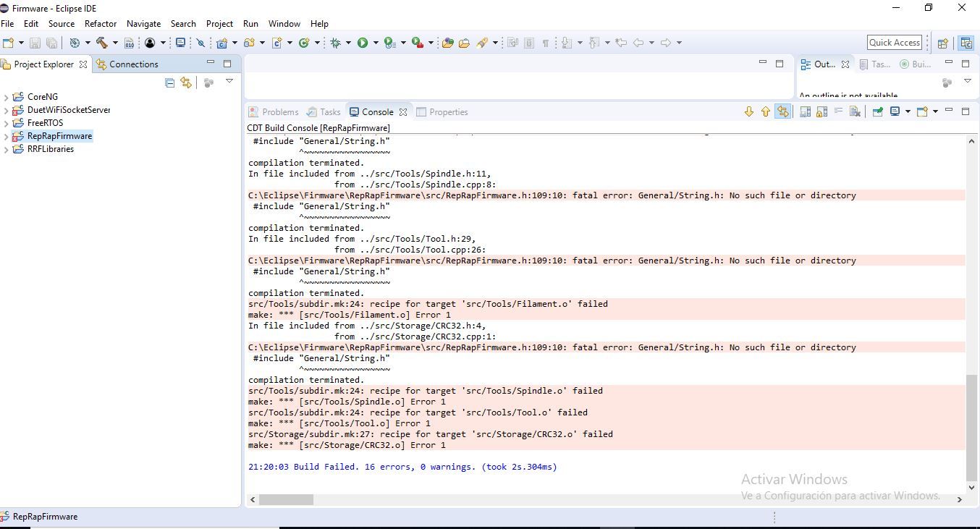The width and height of the screenshot is (980, 529).
Task: Open the Run button dropdown arrow
Action: point(376,43)
